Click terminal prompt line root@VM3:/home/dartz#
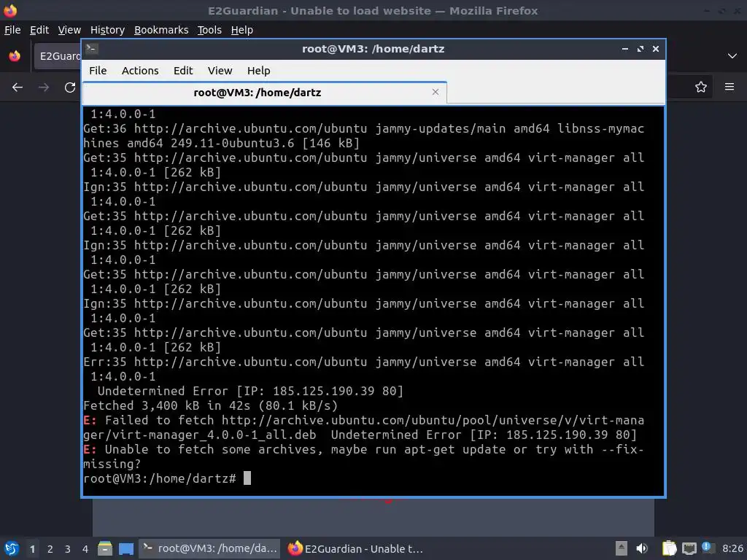Screen dimensions: 747x560 point(160,478)
